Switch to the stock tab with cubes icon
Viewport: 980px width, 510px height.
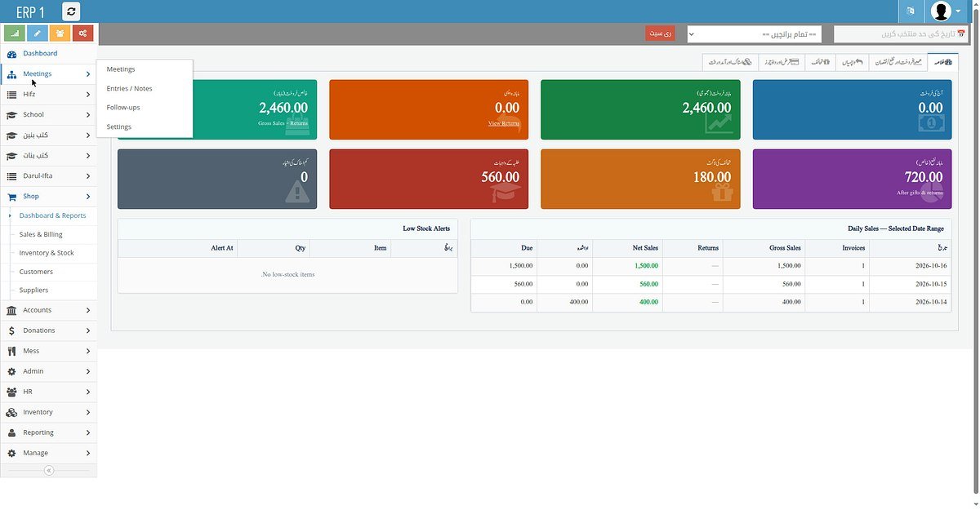[731, 62]
